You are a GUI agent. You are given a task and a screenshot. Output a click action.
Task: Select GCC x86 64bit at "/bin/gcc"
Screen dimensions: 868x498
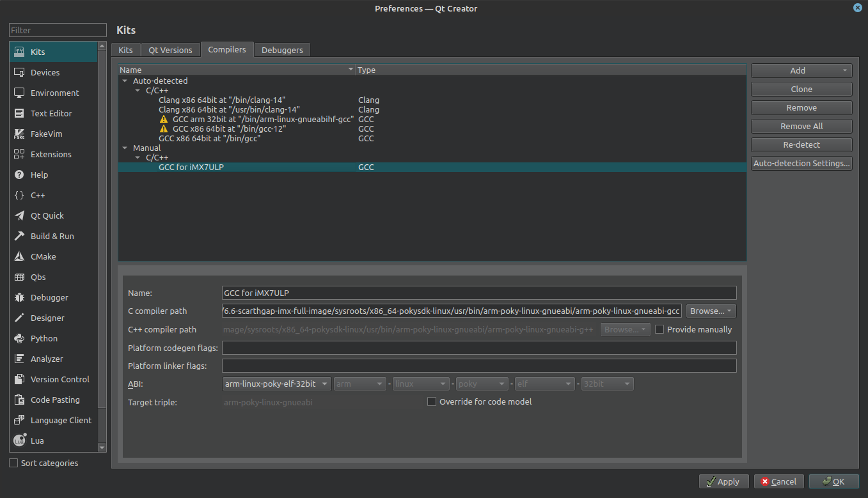pos(209,138)
